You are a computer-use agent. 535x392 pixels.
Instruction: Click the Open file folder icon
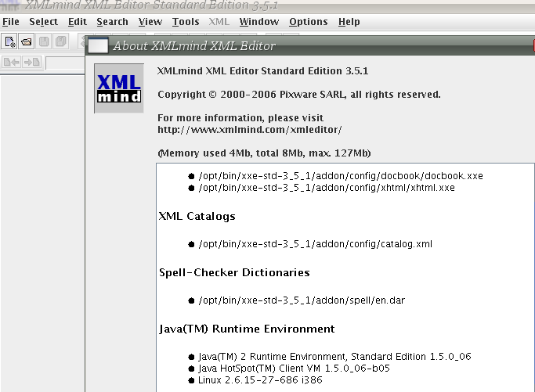(x=26, y=41)
